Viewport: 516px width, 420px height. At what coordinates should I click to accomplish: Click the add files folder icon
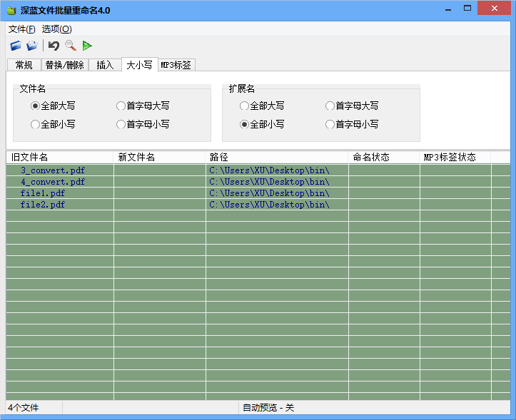pyautogui.click(x=16, y=46)
